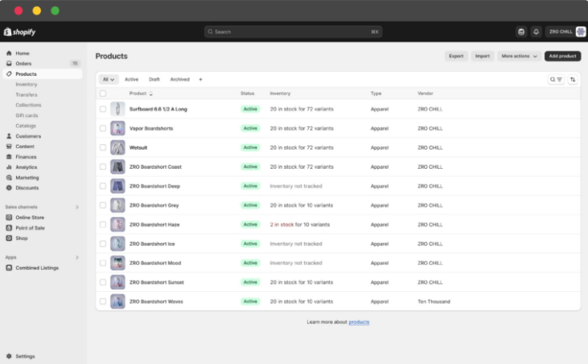The height and width of the screenshot is (364, 588).
Task: Click the Import button
Action: 482,56
